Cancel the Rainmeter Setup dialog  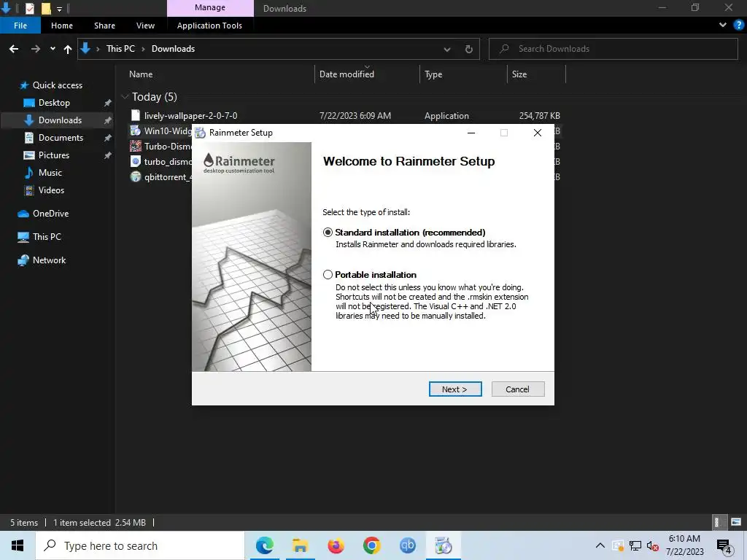pos(517,389)
